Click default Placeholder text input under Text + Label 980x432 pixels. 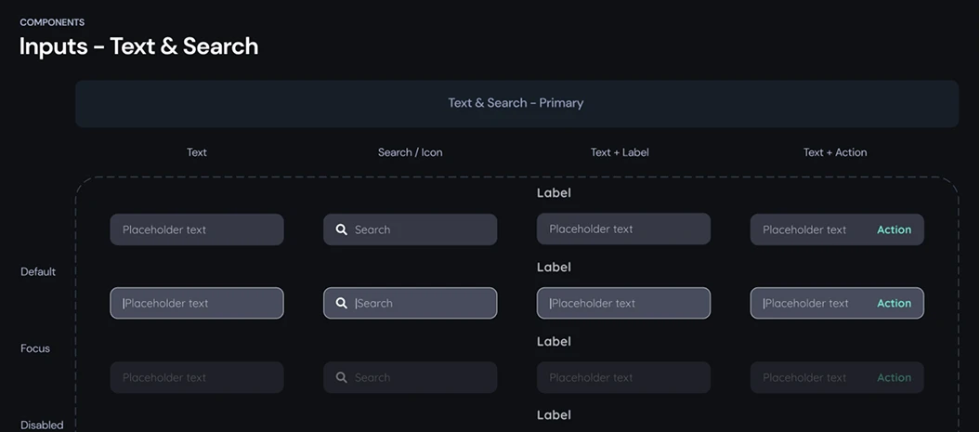tap(623, 229)
